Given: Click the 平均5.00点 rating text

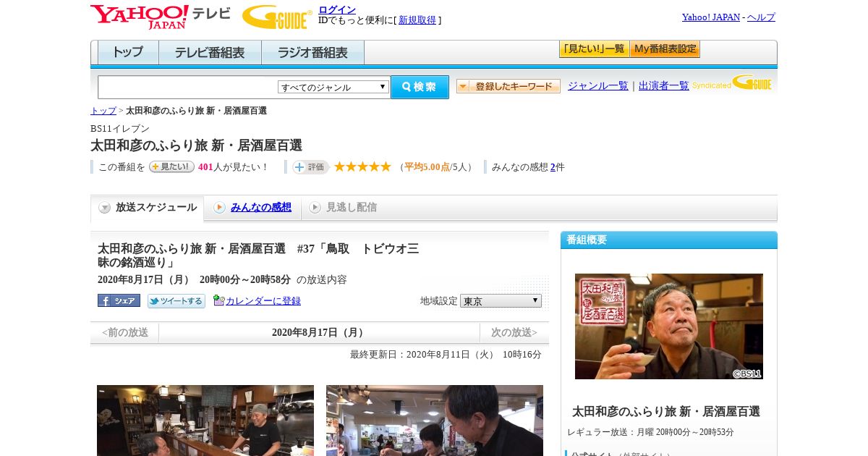Looking at the screenshot, I should point(427,167).
